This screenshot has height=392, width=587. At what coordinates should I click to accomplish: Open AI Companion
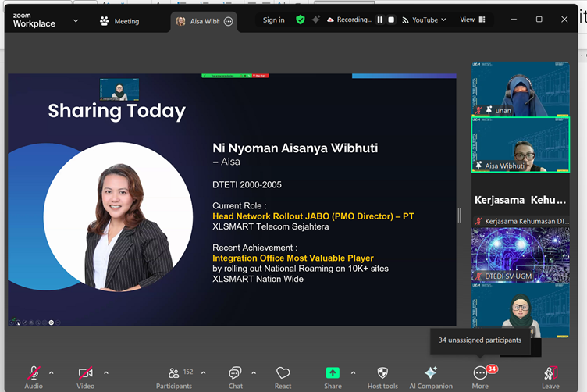[x=430, y=374]
